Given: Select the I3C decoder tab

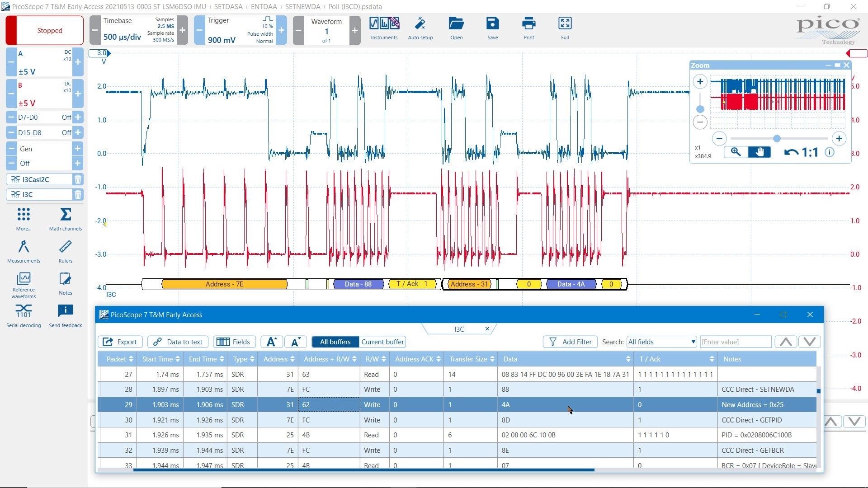Looking at the screenshot, I should point(459,329).
